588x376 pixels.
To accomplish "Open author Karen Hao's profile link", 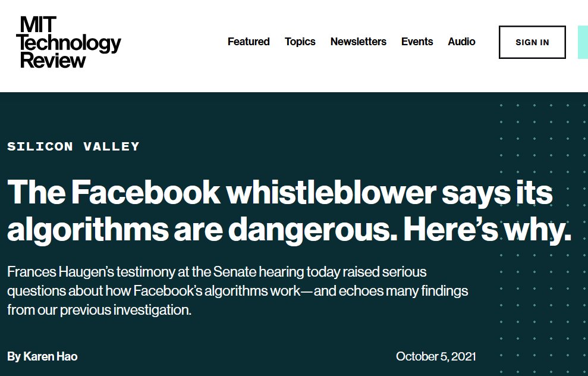I will pyautogui.click(x=51, y=356).
